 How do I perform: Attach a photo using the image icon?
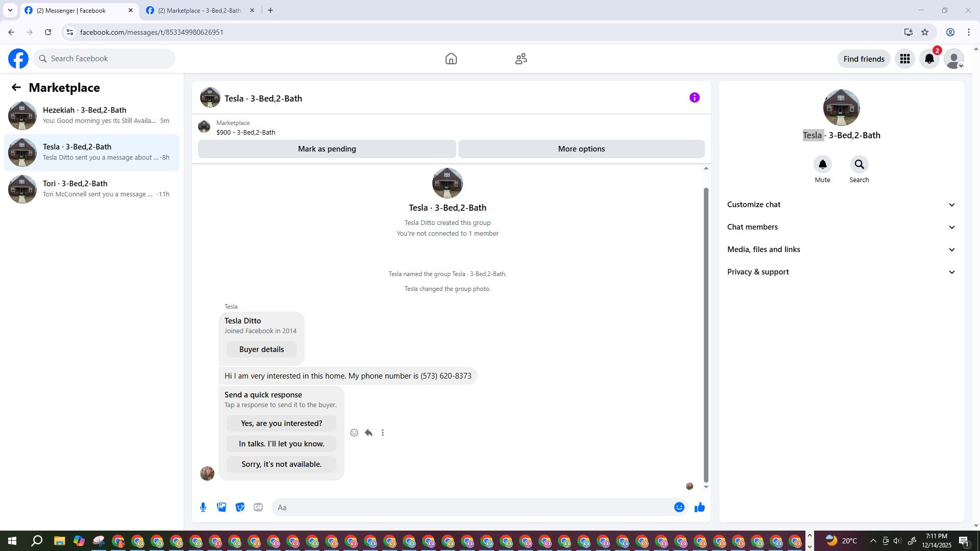(222, 507)
